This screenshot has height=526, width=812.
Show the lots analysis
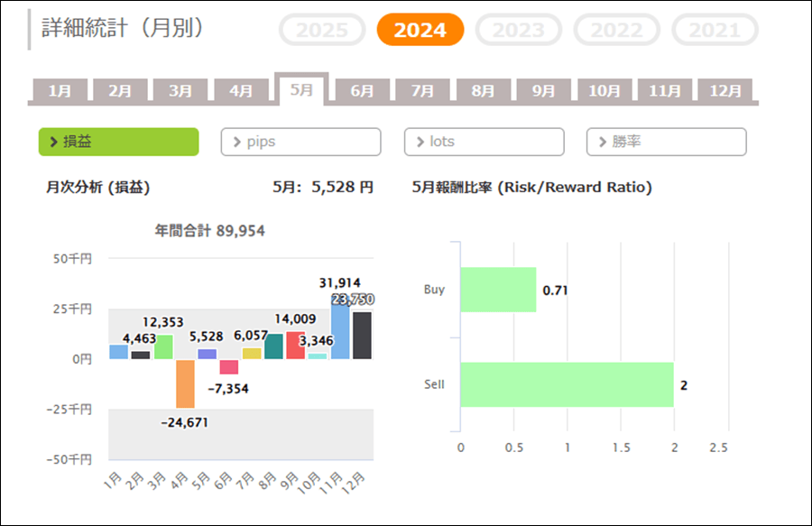click(x=484, y=142)
